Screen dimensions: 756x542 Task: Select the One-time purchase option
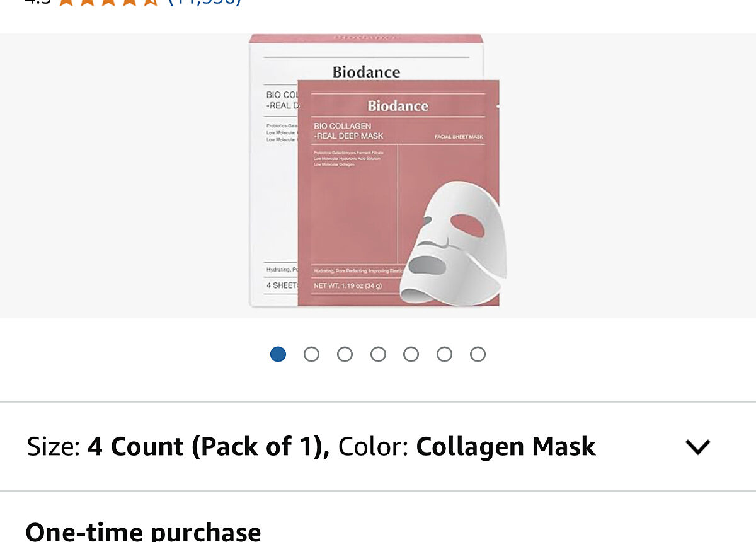[143, 531]
